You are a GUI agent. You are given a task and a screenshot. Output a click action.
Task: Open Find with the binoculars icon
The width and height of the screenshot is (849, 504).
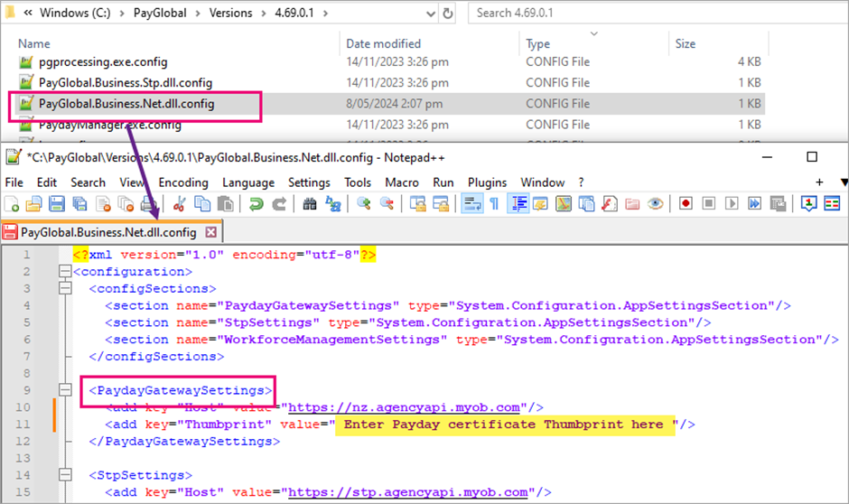[x=310, y=204]
